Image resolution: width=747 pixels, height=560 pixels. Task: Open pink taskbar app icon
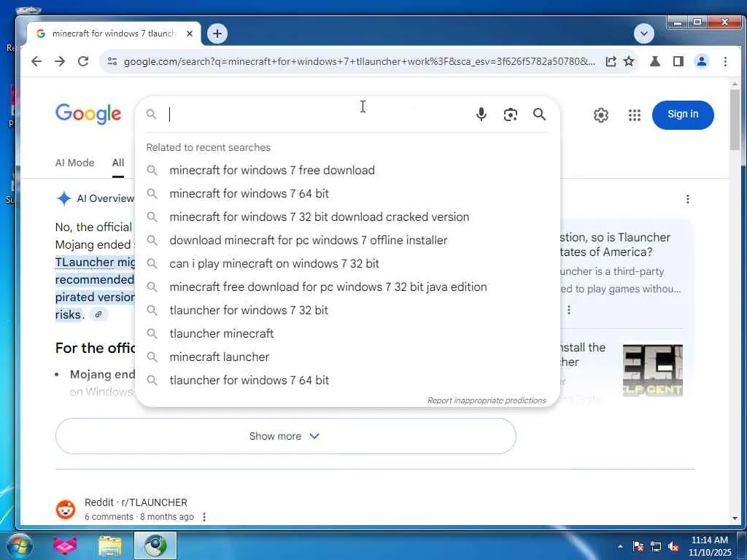click(65, 545)
